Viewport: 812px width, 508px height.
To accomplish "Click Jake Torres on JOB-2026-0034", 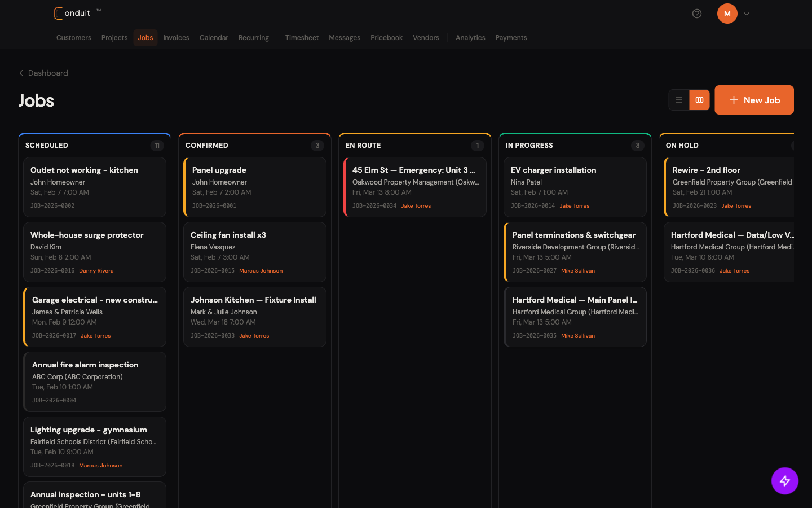I will tap(416, 206).
